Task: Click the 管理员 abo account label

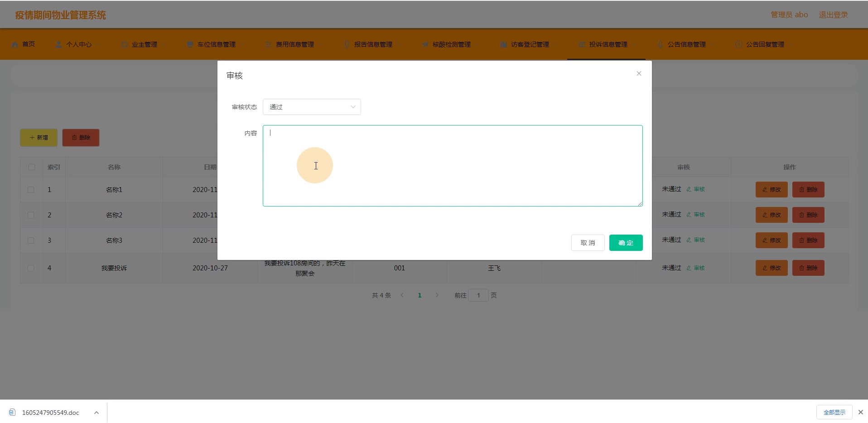Action: click(790, 15)
